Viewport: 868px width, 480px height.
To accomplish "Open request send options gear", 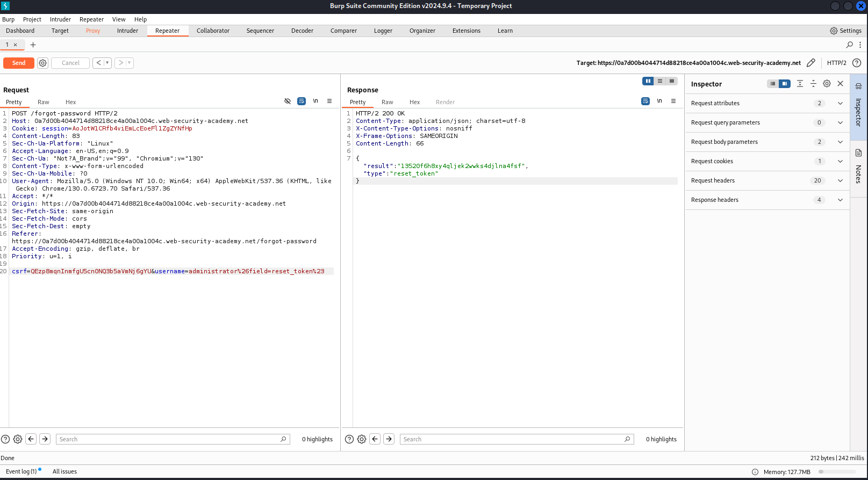I will point(43,63).
